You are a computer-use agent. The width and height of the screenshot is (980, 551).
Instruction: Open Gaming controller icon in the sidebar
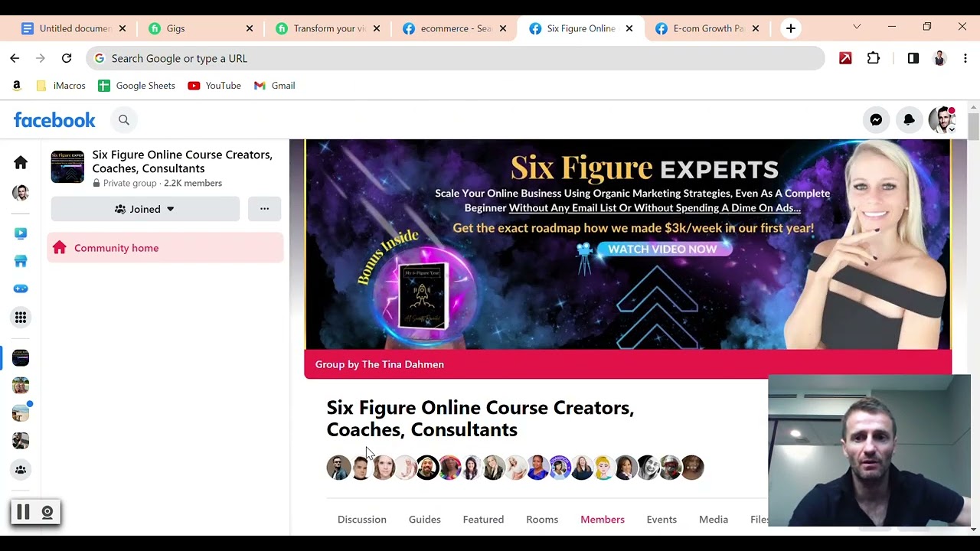click(x=21, y=289)
